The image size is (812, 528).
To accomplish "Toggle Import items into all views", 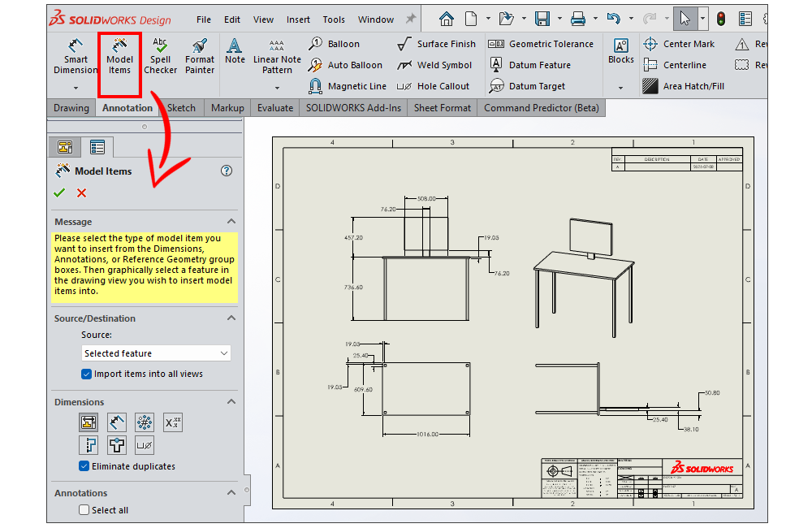I will pyautogui.click(x=87, y=374).
